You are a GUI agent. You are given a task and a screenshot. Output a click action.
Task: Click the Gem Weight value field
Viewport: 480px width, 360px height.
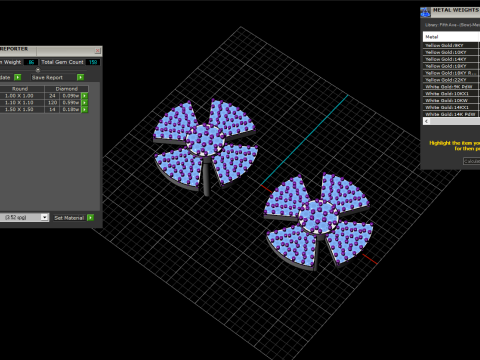point(31,62)
